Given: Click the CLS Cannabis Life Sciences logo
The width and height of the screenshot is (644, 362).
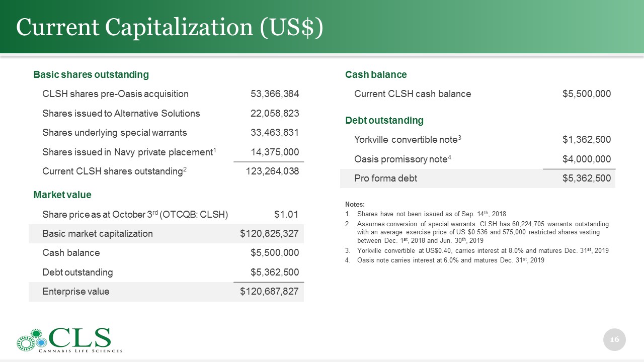Looking at the screenshot, I should (x=69, y=340).
